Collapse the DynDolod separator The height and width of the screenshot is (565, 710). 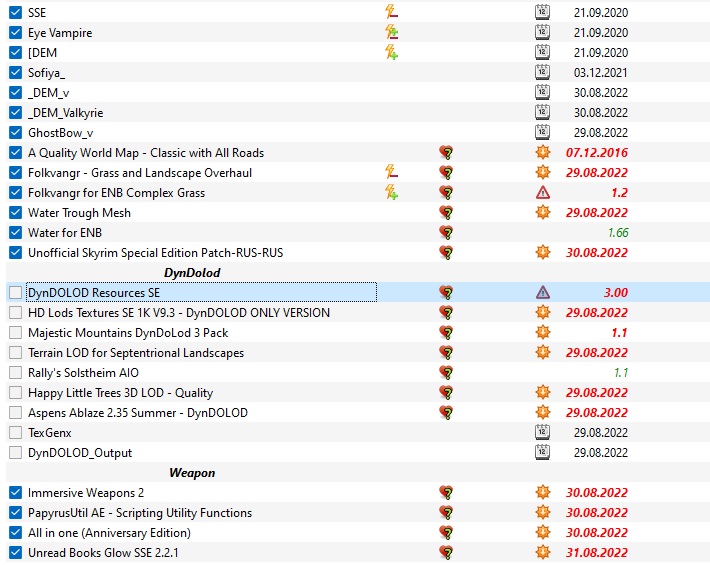click(x=192, y=273)
